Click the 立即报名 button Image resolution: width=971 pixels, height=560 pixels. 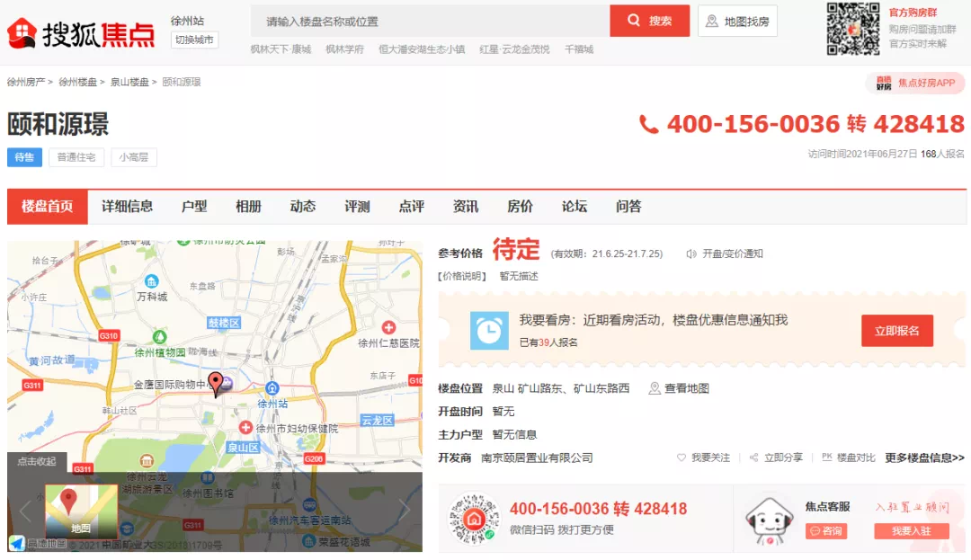click(896, 331)
